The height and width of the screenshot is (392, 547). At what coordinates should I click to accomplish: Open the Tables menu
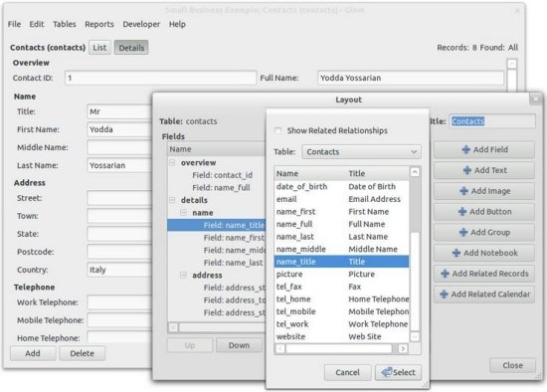click(65, 24)
